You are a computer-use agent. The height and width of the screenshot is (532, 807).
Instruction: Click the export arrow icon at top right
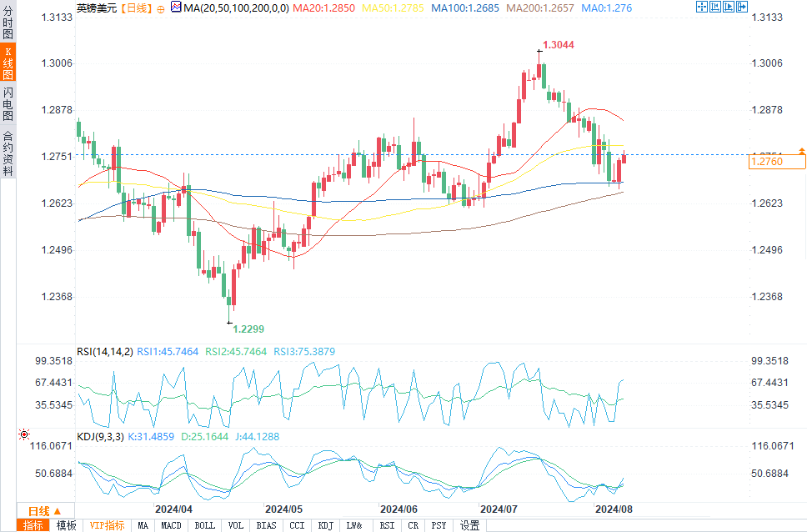pyautogui.click(x=742, y=7)
